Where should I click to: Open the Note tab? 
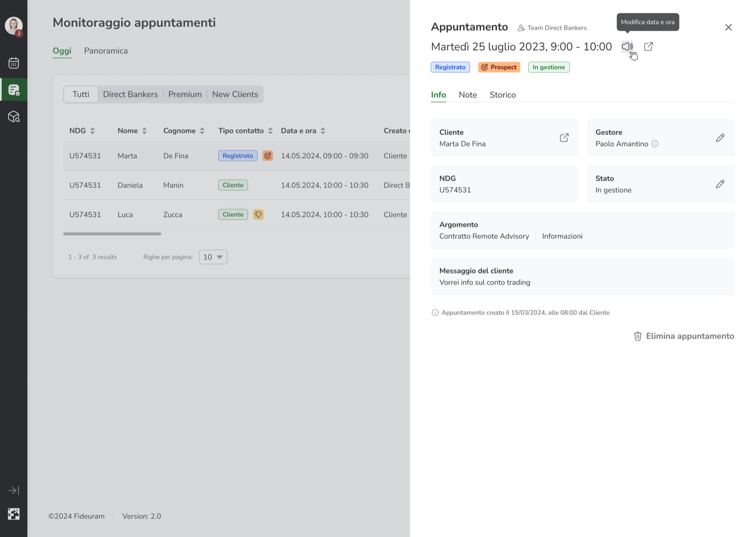(x=468, y=95)
